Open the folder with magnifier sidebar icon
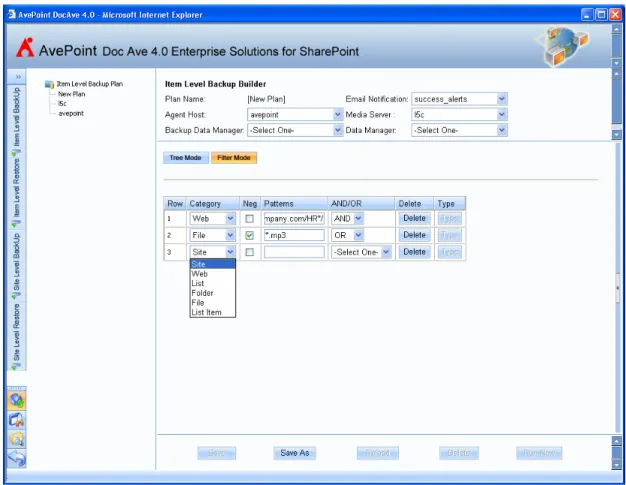The width and height of the screenshot is (626, 485). pos(17,439)
